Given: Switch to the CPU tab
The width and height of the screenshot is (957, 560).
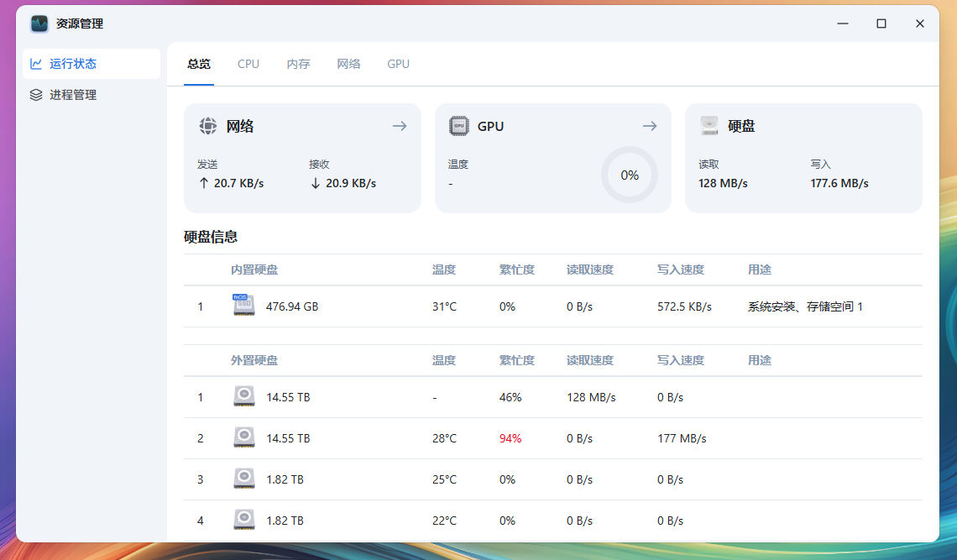Looking at the screenshot, I should 248,64.
